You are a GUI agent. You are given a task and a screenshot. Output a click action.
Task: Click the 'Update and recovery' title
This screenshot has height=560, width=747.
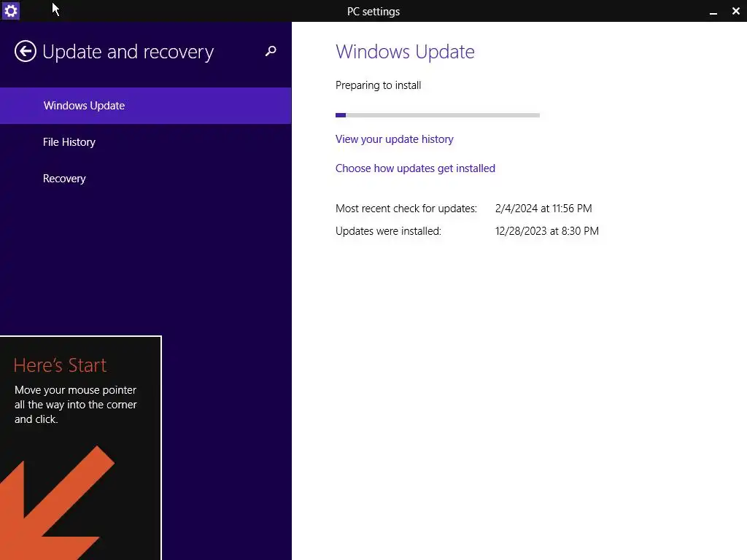click(x=128, y=52)
